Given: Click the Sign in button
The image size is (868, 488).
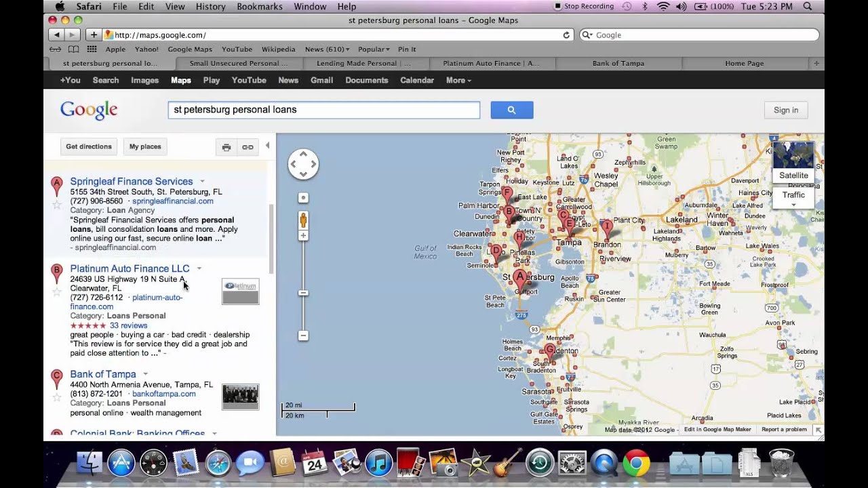Looking at the screenshot, I should click(786, 110).
